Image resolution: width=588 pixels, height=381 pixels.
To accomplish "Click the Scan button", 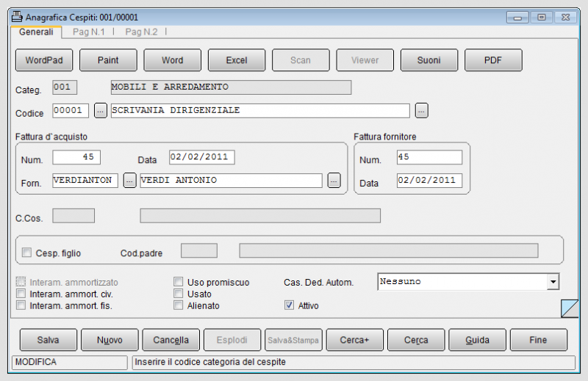I will point(301,60).
